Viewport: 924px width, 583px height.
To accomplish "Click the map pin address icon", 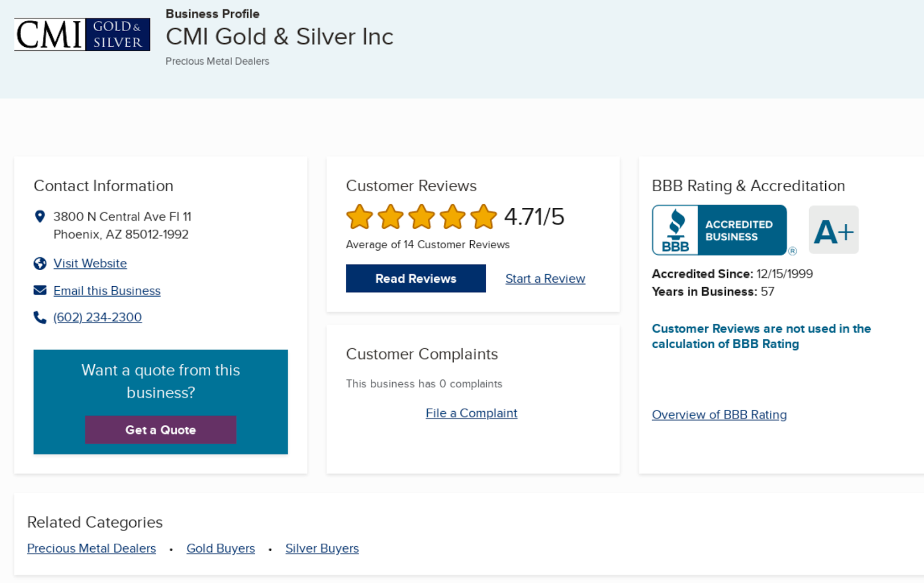I will point(40,216).
